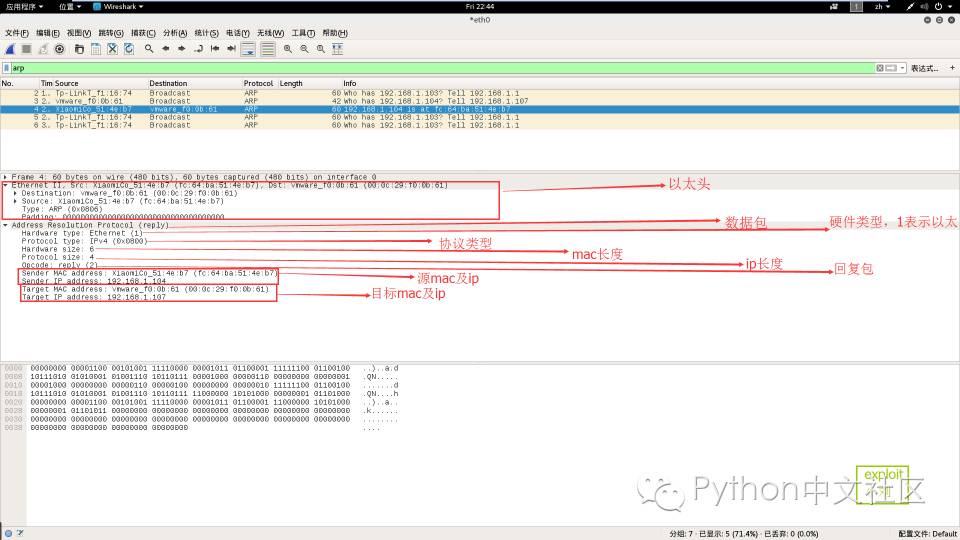Select Protocol type: IPv4 (0x0800) field

pyautogui.click(x=84, y=241)
